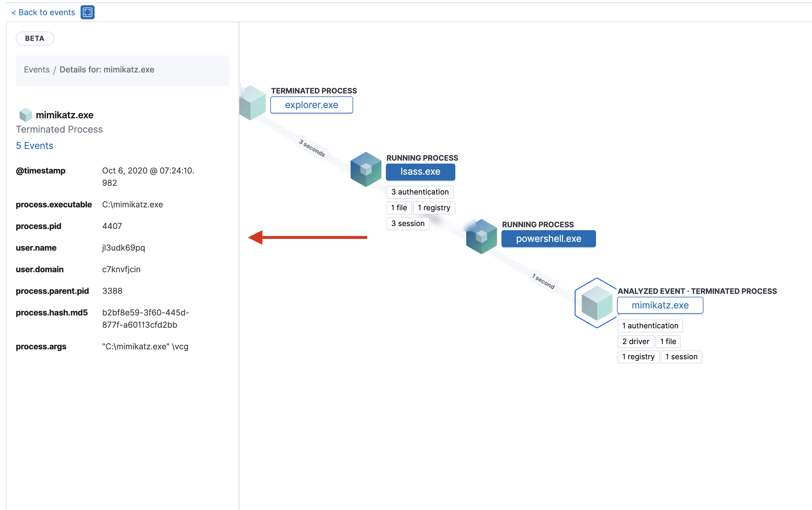Open the 5 Events link
812x510 pixels.
34,146
